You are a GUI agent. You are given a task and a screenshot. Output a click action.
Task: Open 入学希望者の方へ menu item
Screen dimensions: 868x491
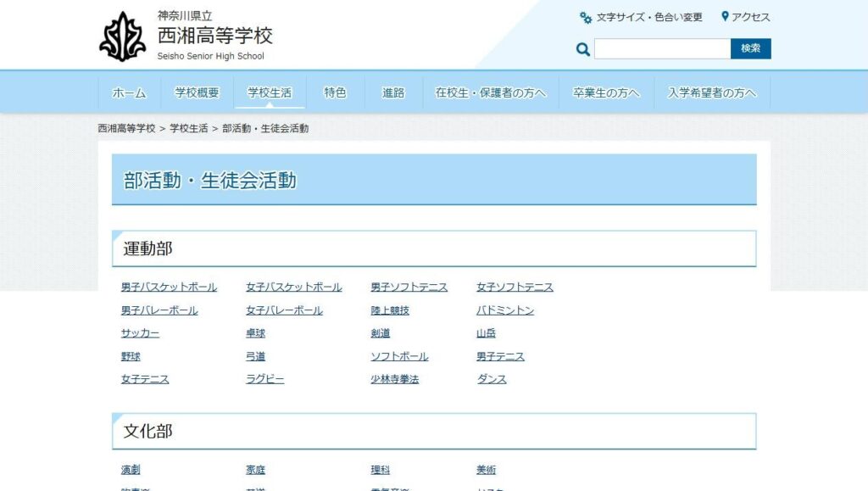tap(712, 93)
